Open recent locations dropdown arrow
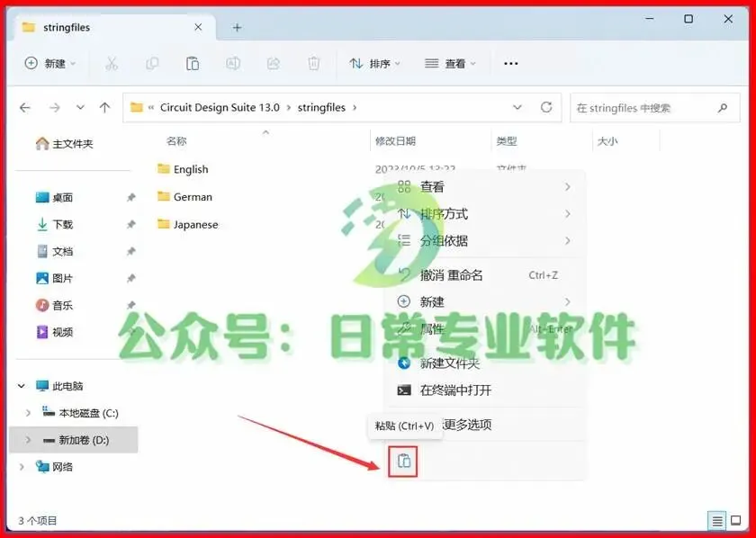 [x=80, y=107]
